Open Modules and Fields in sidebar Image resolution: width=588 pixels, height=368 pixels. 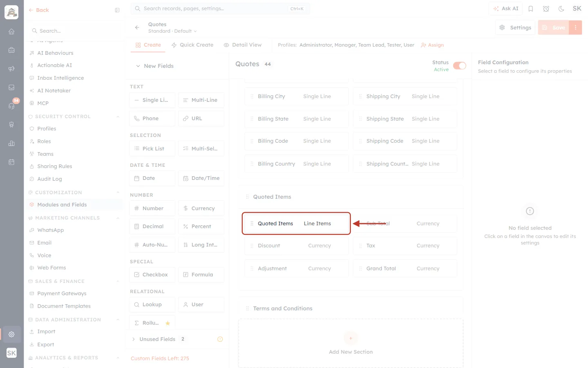coord(73,205)
